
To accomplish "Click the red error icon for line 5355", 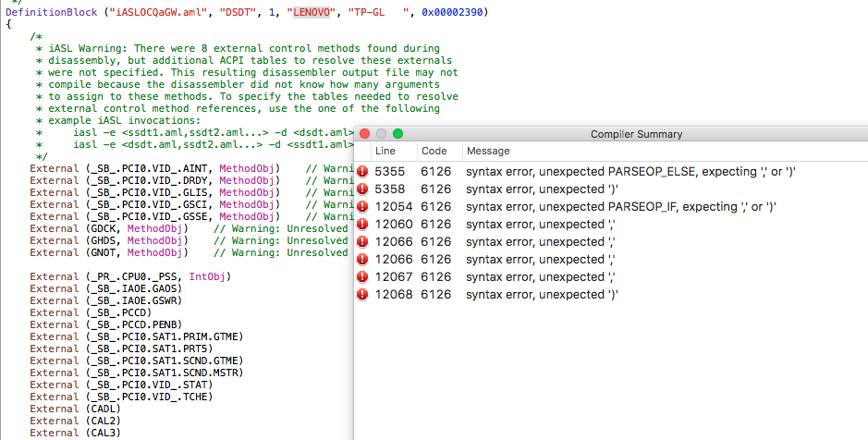I will click(362, 172).
